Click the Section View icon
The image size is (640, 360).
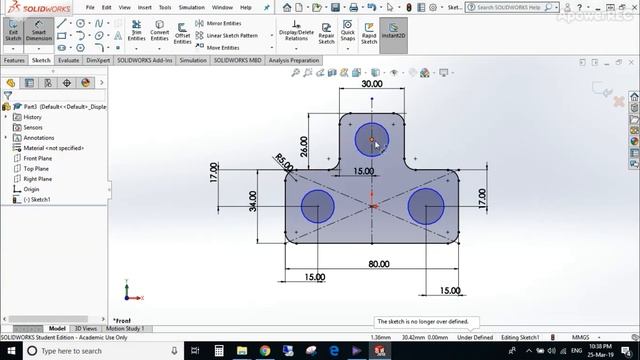pos(332,73)
